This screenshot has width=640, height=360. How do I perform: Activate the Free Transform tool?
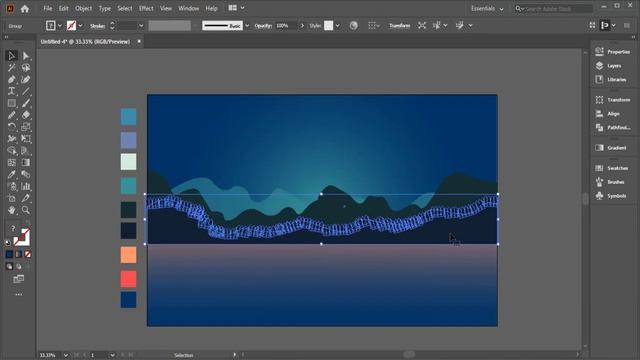click(26, 139)
